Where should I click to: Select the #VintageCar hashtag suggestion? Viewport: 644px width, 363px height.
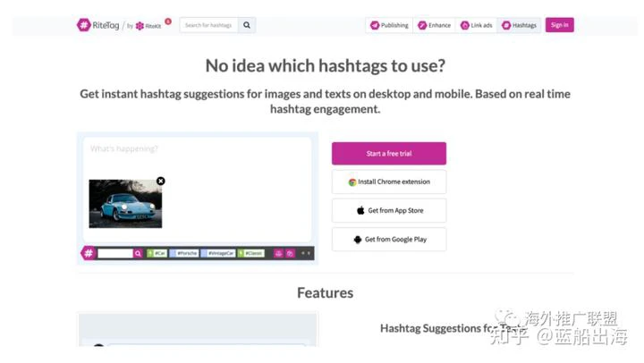217,253
